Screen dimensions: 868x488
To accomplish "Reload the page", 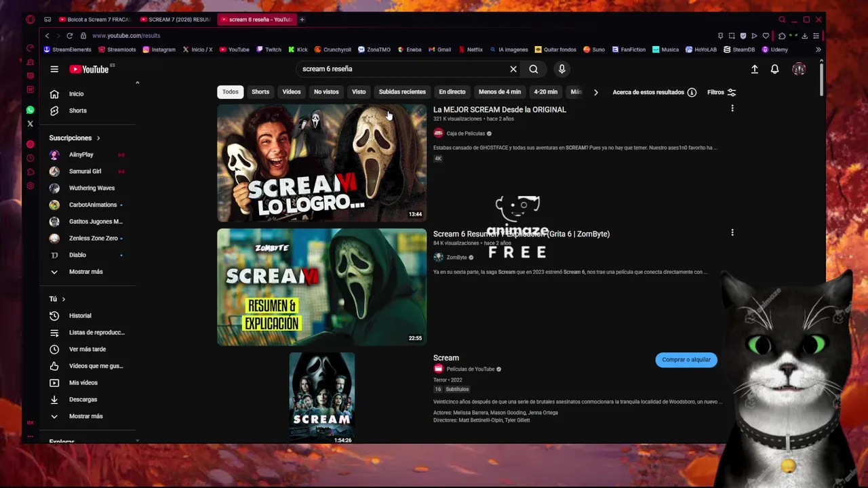I will coord(69,35).
